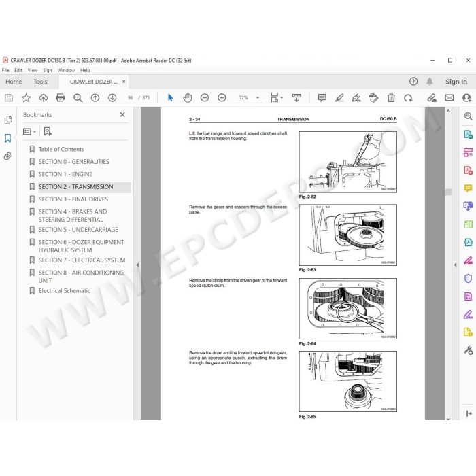Open Attachments paperclip panel
This screenshot has height=476, width=476.
8,156
